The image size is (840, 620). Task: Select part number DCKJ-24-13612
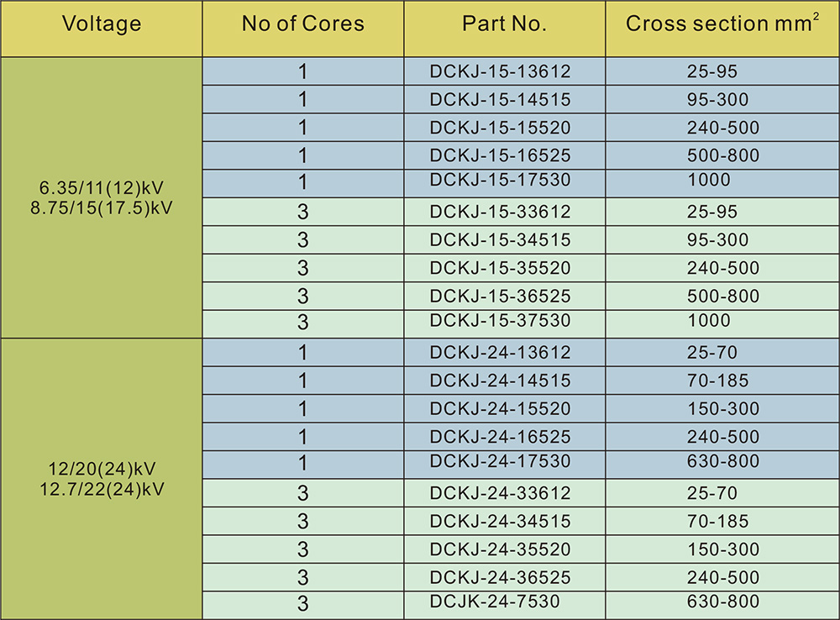[x=500, y=352]
